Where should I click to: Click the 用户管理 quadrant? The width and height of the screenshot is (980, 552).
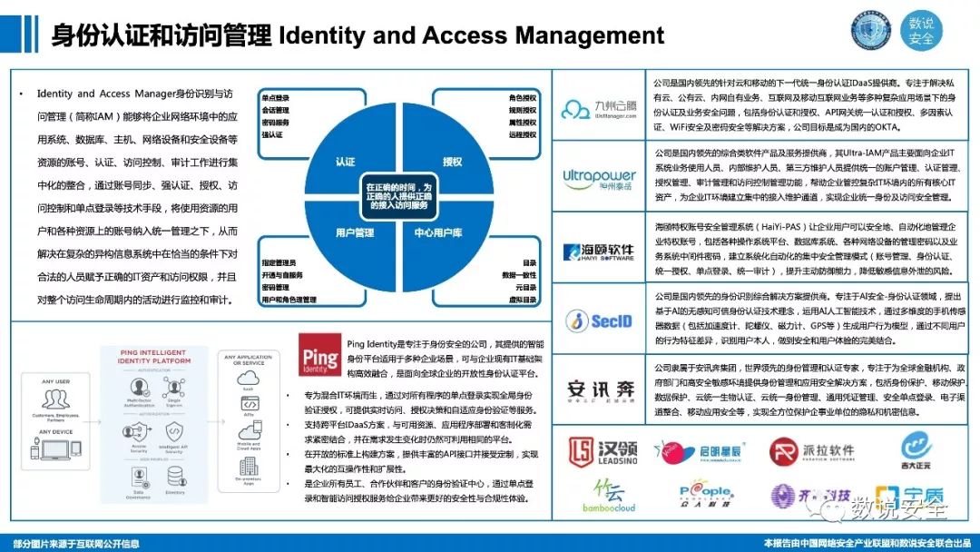(x=355, y=232)
